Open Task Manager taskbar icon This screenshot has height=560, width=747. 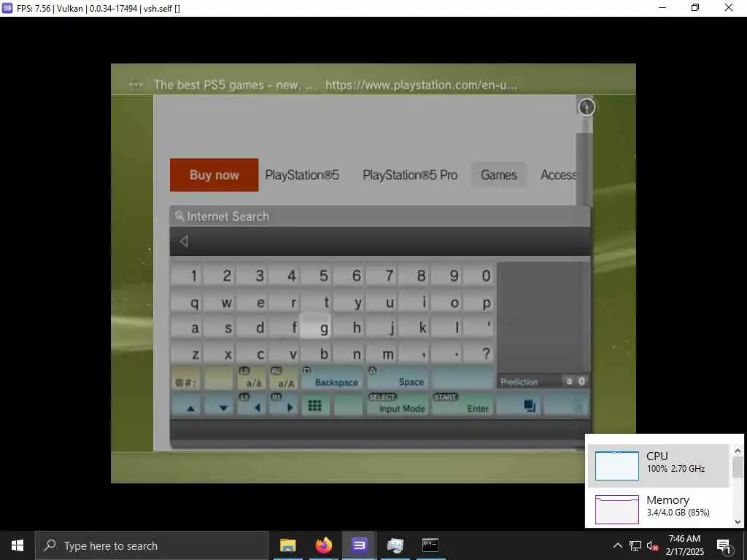[395, 545]
